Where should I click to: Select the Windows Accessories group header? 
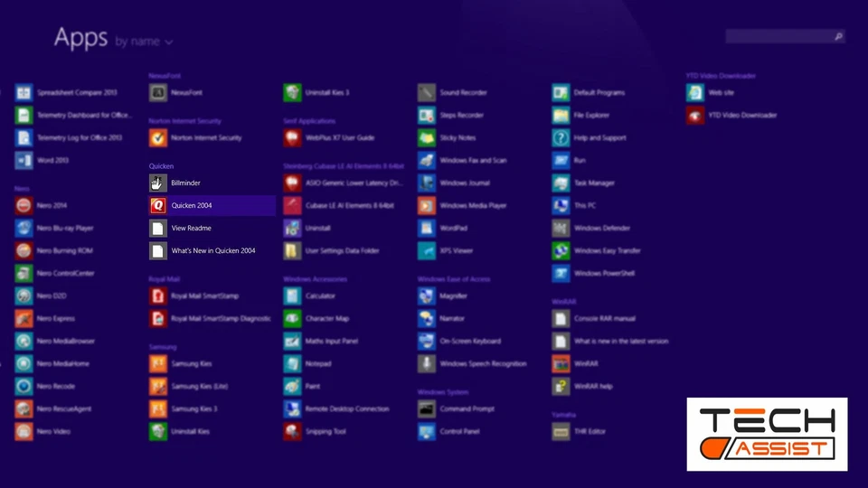point(315,279)
